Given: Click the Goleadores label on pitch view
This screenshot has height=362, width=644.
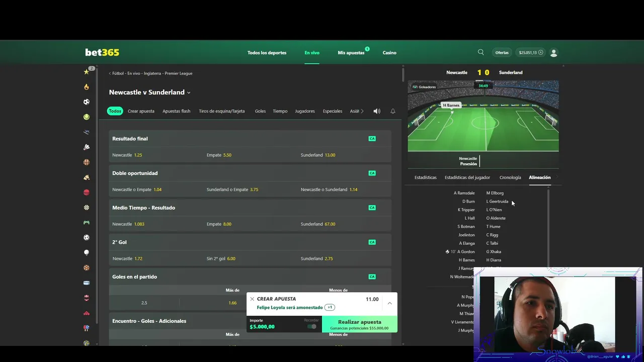Looking at the screenshot, I should coord(424,87).
